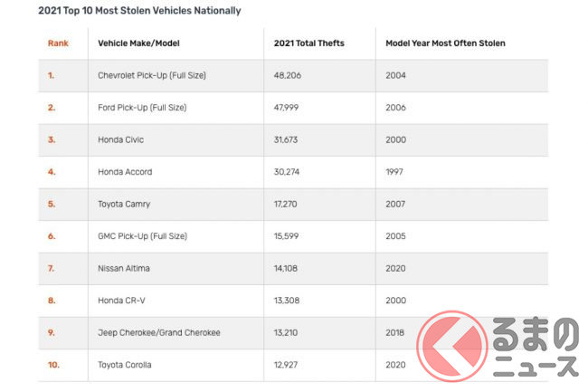Click the Honda Civic row label
Screen dimensions: 588x392
121,139
